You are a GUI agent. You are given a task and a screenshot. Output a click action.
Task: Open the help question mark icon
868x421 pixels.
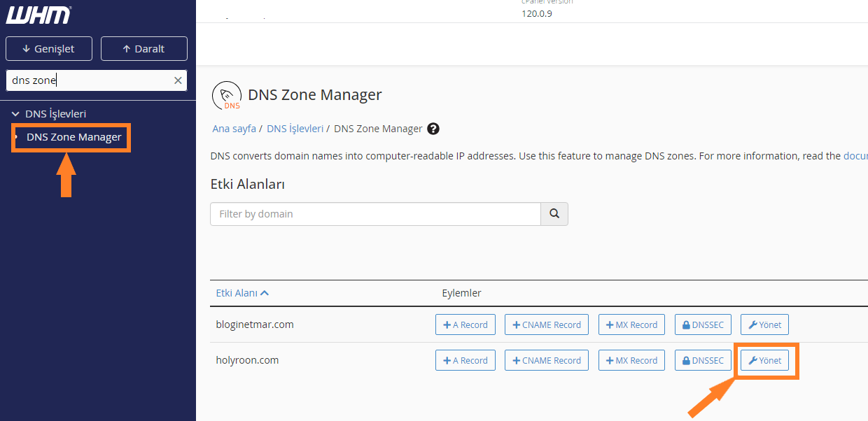coord(433,129)
